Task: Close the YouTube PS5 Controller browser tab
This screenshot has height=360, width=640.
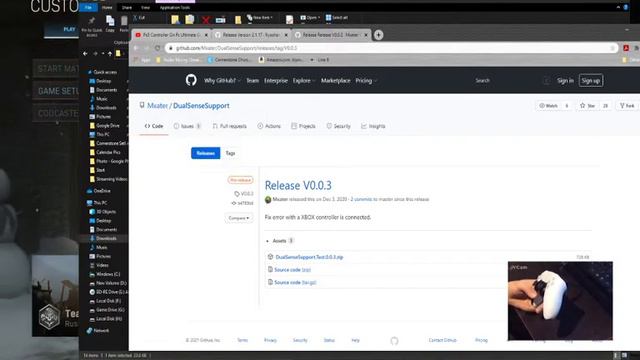Action: (x=206, y=35)
